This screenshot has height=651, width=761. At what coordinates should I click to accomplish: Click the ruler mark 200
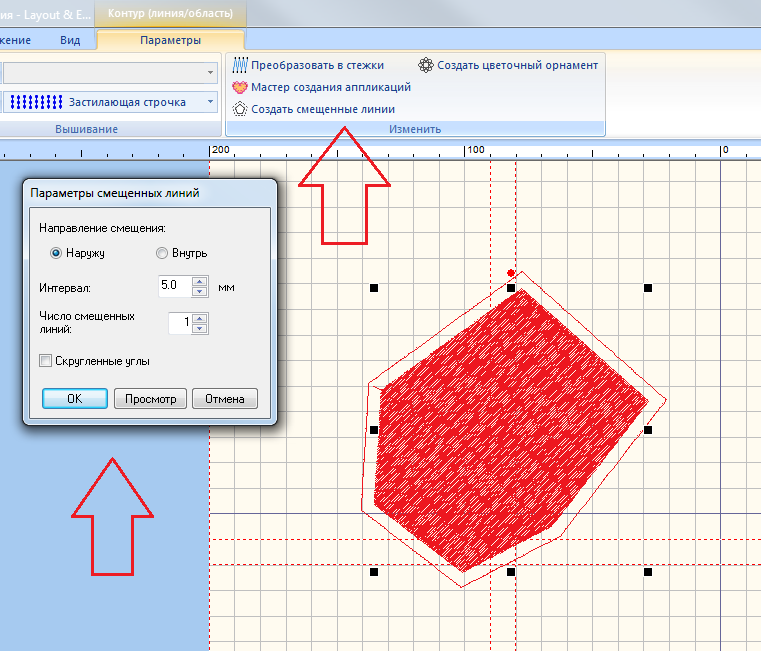[x=221, y=150]
